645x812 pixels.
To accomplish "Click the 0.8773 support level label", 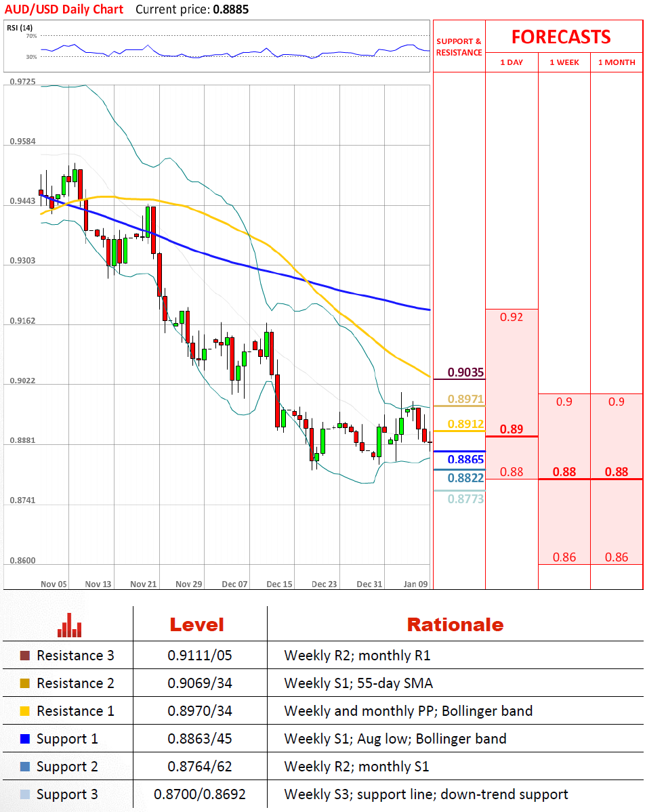I will (465, 498).
